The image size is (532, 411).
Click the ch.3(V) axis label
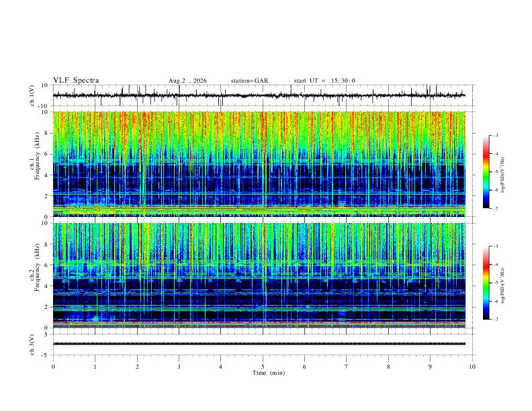[x=32, y=345]
